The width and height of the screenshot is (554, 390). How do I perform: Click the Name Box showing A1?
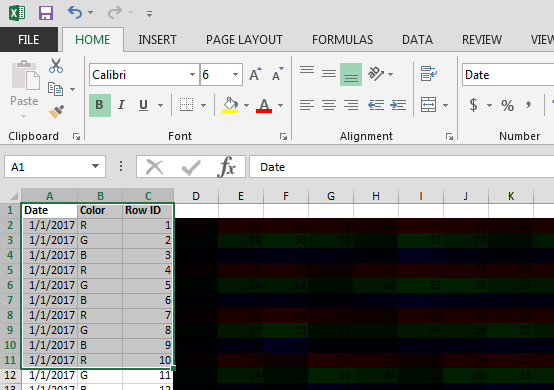(47, 167)
